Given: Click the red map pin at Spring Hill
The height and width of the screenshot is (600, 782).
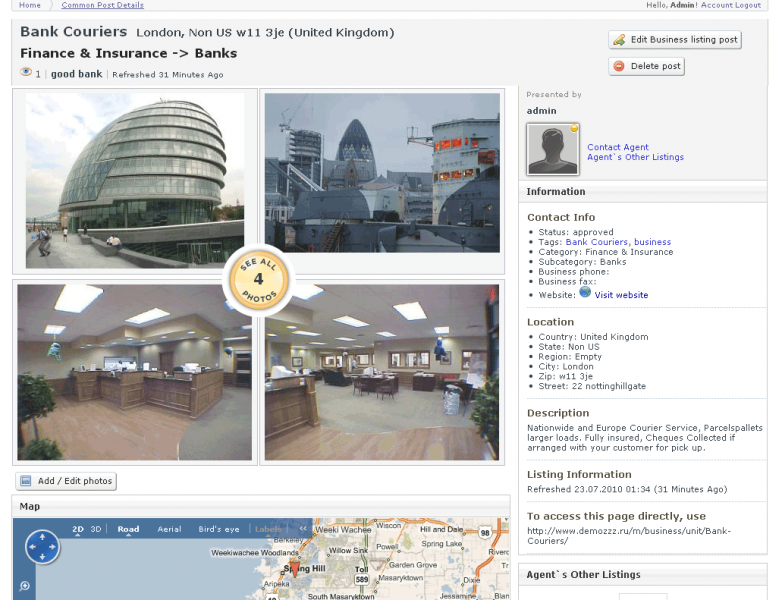Looking at the screenshot, I should 295,569.
